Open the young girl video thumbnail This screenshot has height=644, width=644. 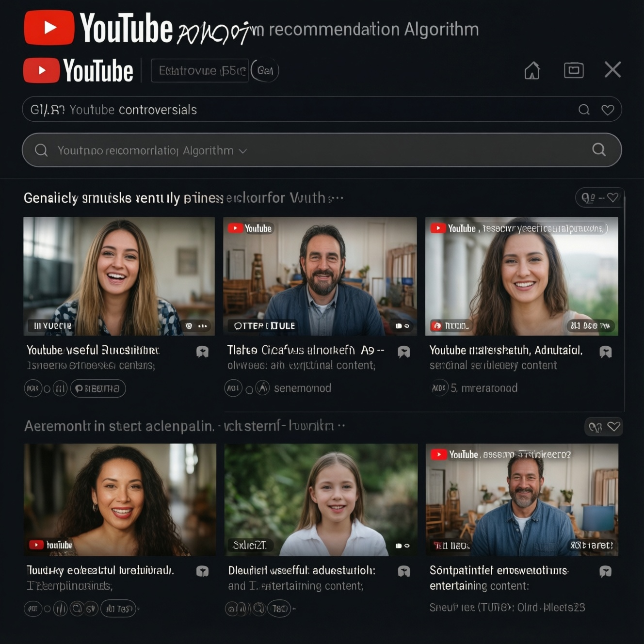[321, 500]
